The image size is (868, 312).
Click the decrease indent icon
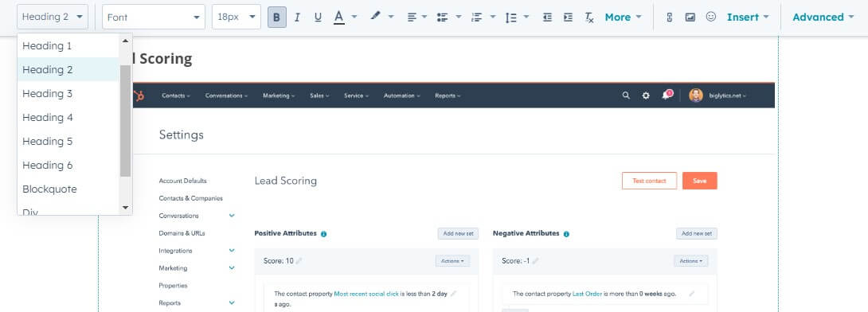(547, 18)
